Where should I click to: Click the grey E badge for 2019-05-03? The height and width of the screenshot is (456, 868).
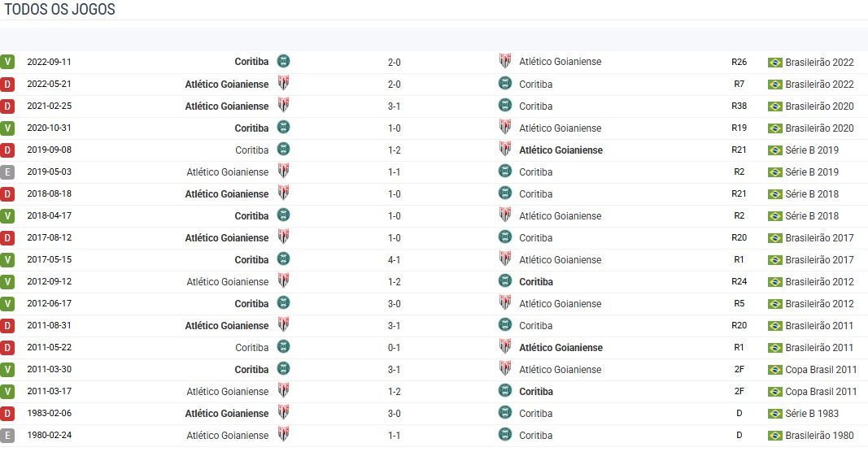(7, 172)
